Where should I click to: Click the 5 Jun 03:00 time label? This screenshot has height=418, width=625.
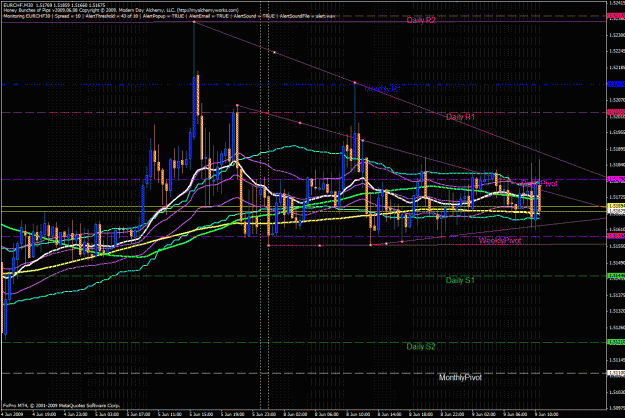[x=107, y=414]
